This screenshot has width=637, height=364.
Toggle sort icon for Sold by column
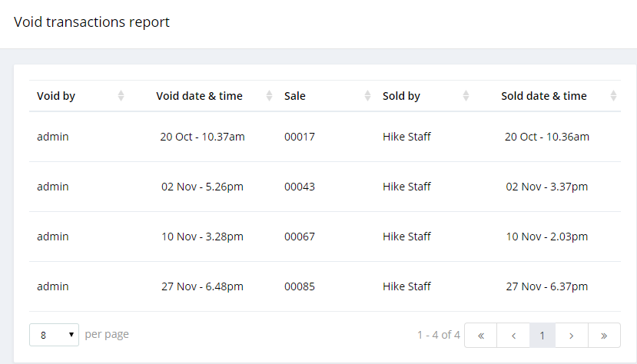tap(466, 96)
